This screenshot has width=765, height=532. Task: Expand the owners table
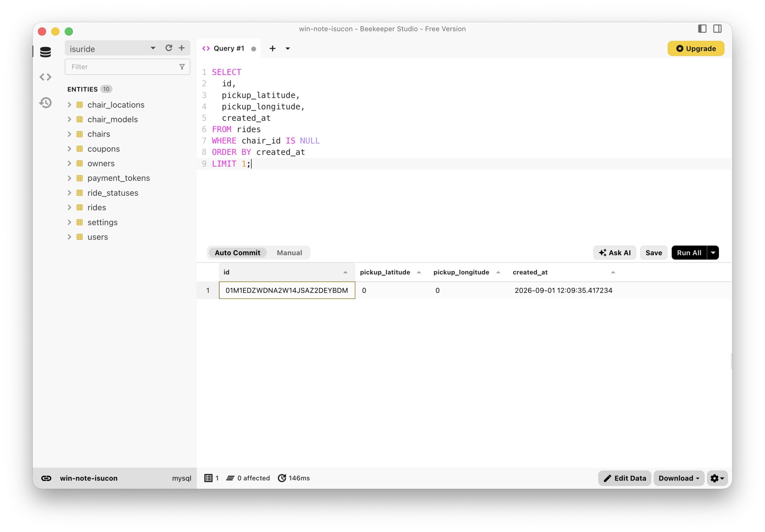point(69,163)
